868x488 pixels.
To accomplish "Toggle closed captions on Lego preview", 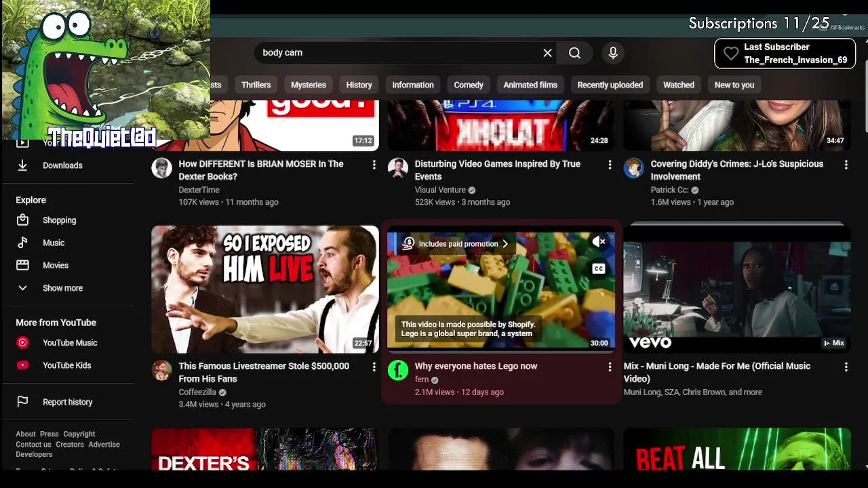I will click(599, 269).
